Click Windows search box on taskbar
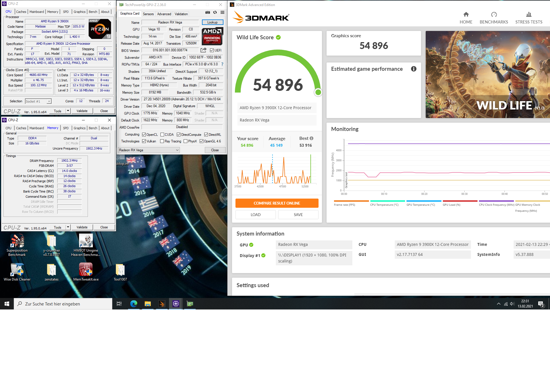Viewport: 550px width, 392px height. tap(63, 304)
